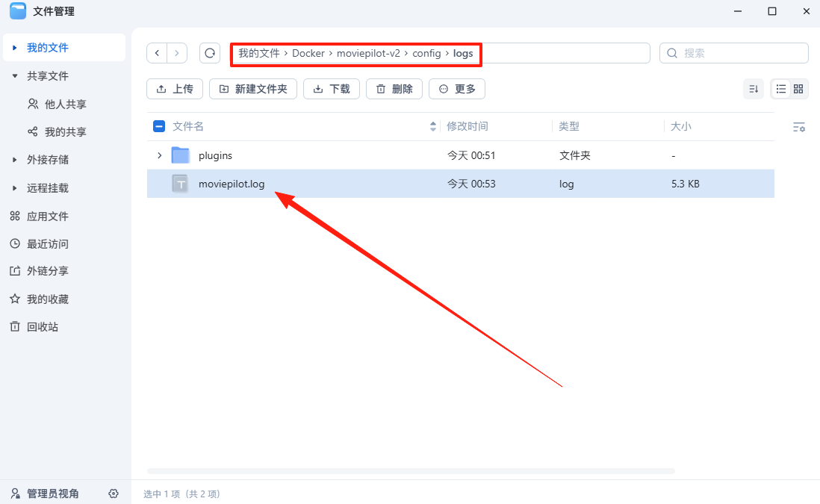Open the sort order selector
Screen dimensions: 820x504
point(754,88)
